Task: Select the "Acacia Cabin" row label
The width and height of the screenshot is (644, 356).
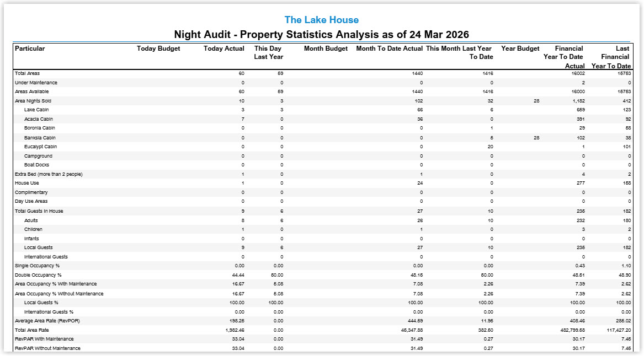Action: point(39,119)
